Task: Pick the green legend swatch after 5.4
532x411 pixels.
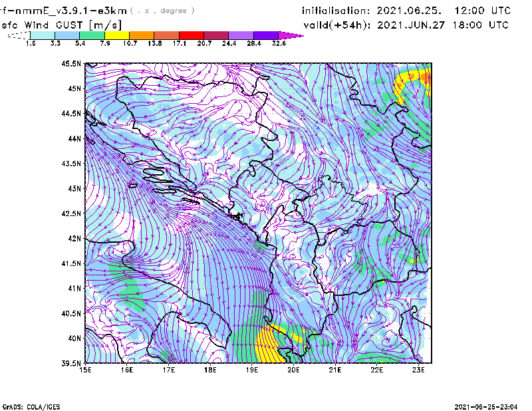Action: (91, 35)
